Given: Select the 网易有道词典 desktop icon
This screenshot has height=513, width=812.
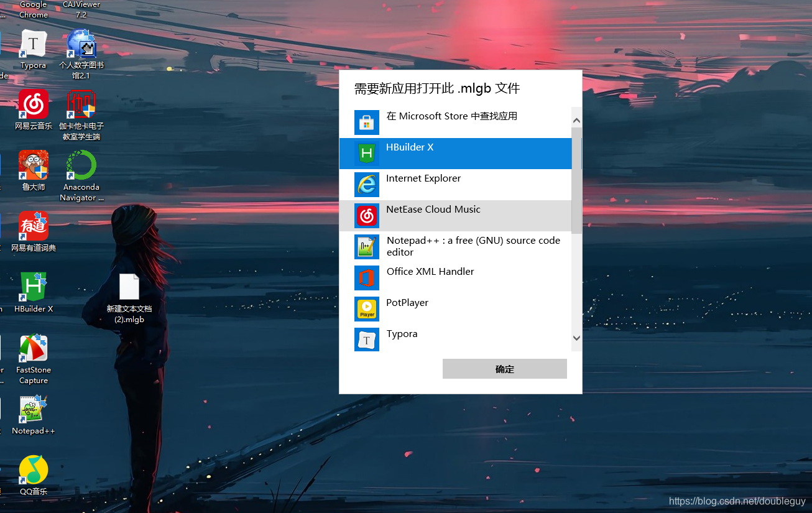Looking at the screenshot, I should (34, 231).
